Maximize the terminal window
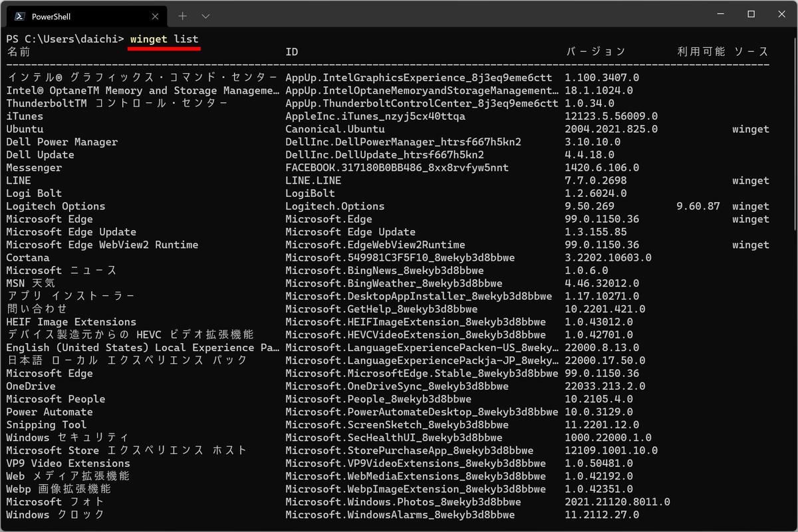This screenshot has width=798, height=532. click(751, 14)
